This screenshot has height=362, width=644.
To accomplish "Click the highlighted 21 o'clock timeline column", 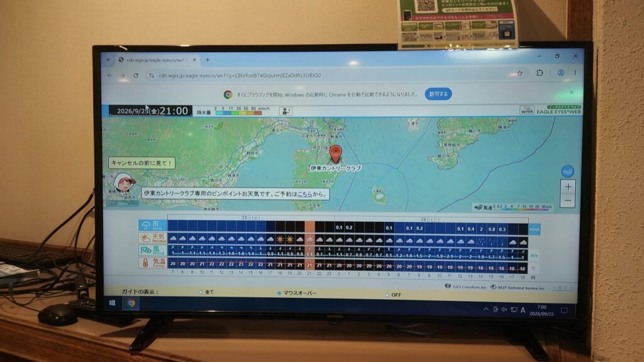I will click(309, 246).
